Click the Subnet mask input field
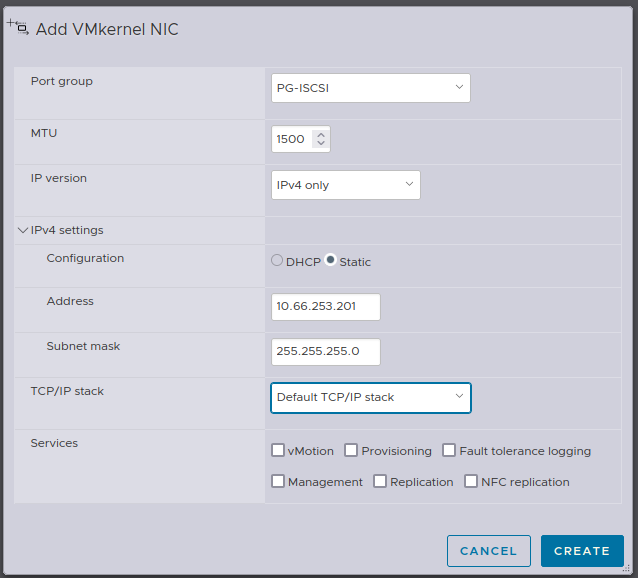Screen dimensions: 638x578 pos(325,352)
